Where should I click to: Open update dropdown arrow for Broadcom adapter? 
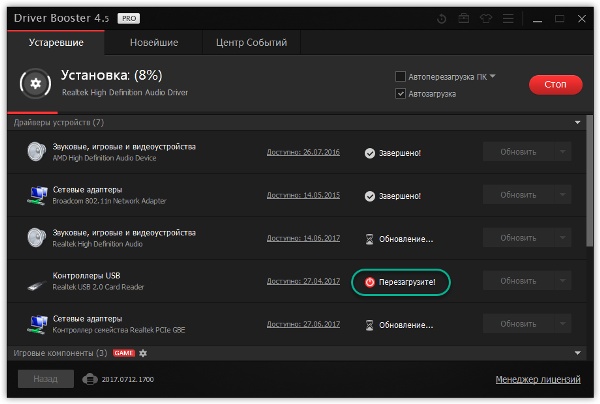[x=563, y=195]
